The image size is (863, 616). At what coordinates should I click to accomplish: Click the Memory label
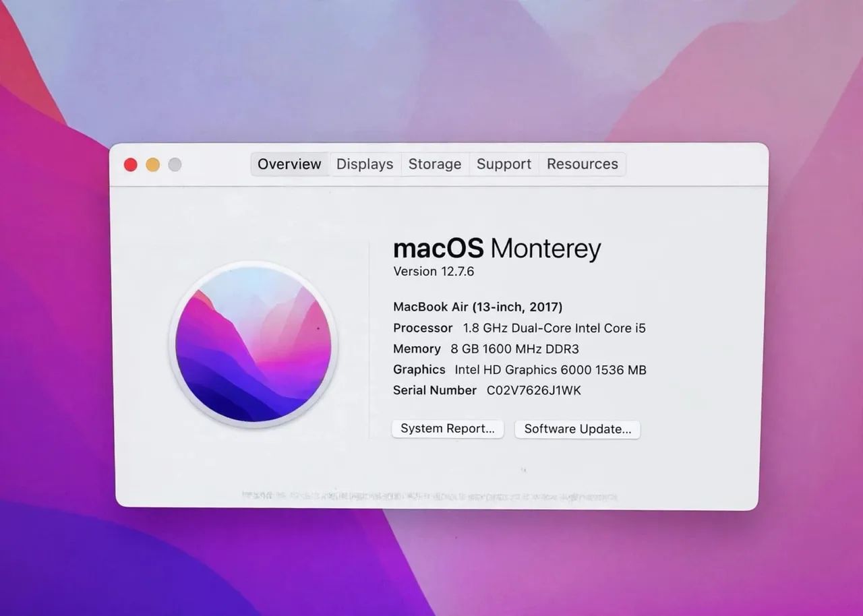(417, 349)
